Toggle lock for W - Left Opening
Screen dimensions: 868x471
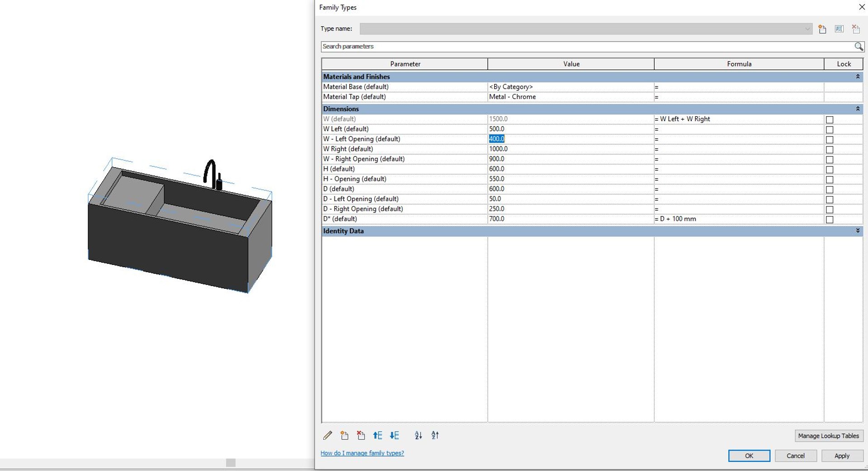point(830,139)
